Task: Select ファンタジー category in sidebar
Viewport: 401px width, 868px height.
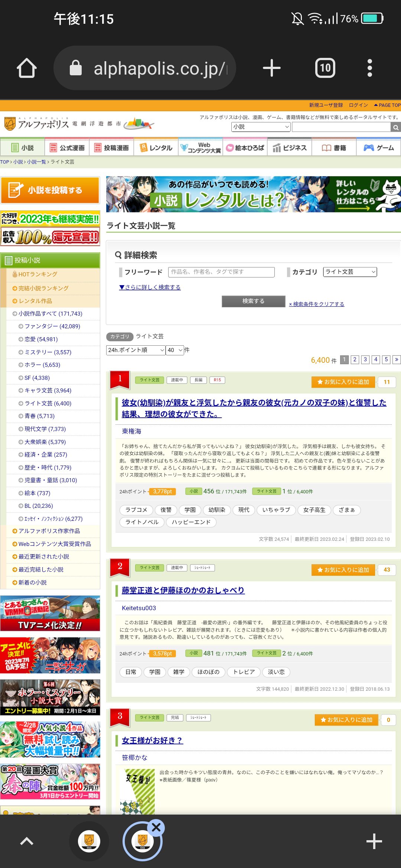Action: [x=52, y=326]
